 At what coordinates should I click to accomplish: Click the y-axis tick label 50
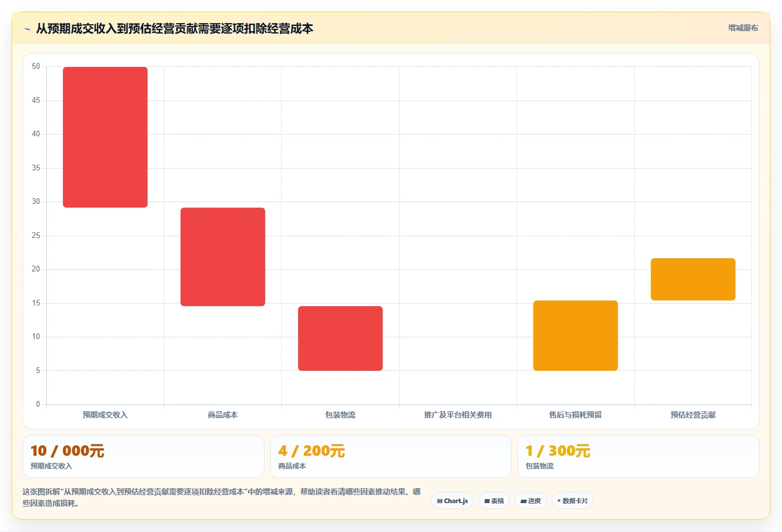36,66
